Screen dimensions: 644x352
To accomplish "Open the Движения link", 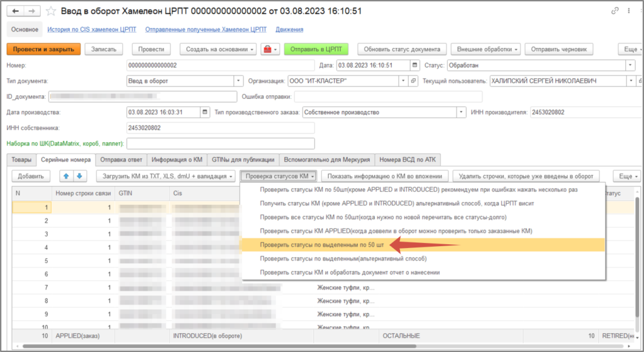I will coord(289,30).
